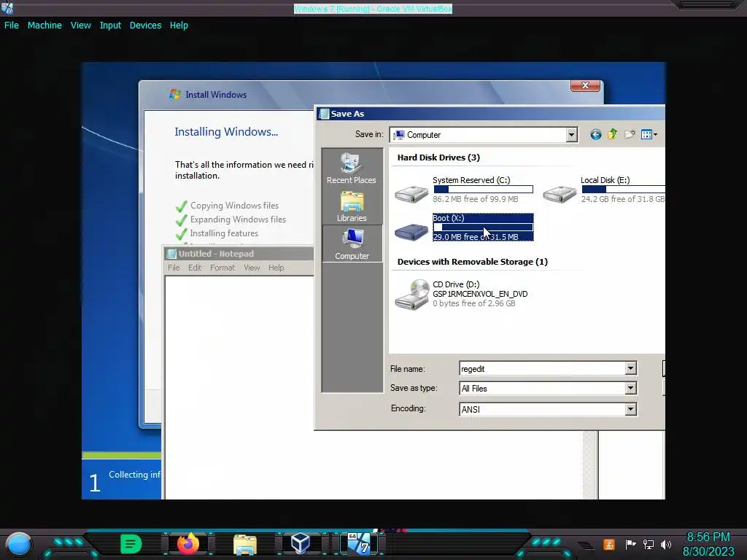
Task: Open VirtualBox Machine menu
Action: [x=44, y=26]
